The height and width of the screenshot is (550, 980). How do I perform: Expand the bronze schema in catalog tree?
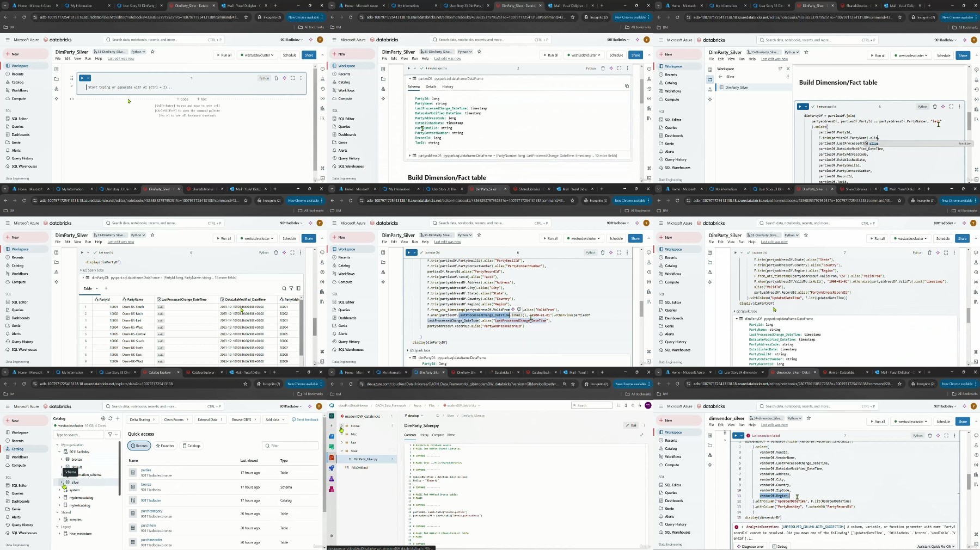[62, 459]
